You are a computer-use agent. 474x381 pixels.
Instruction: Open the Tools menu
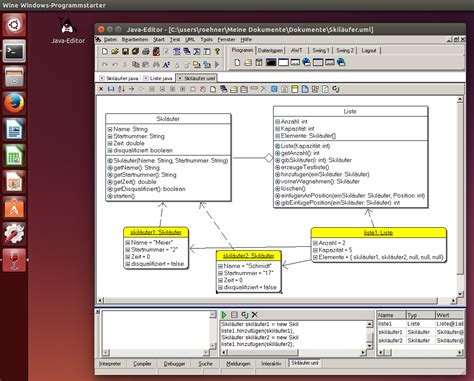[206, 40]
